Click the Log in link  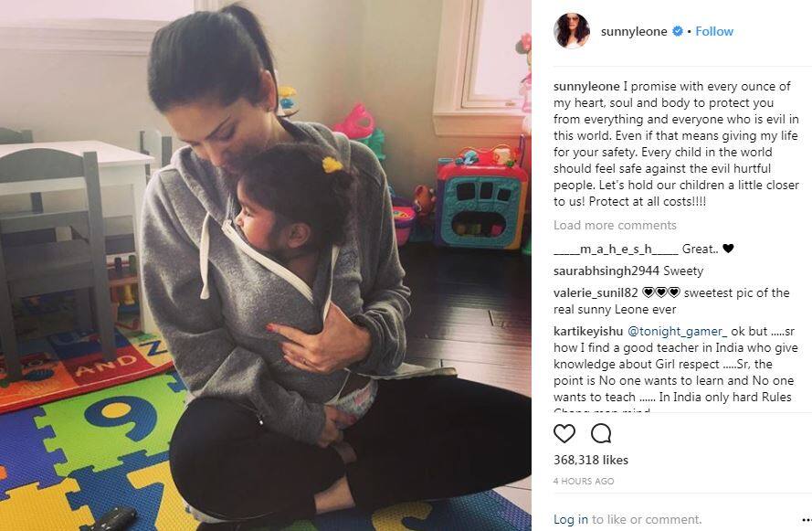point(571,520)
